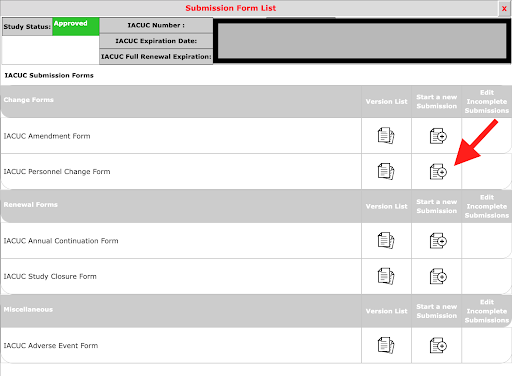
Task: Start new Annual Continuation Form submission
Action: [x=438, y=240]
